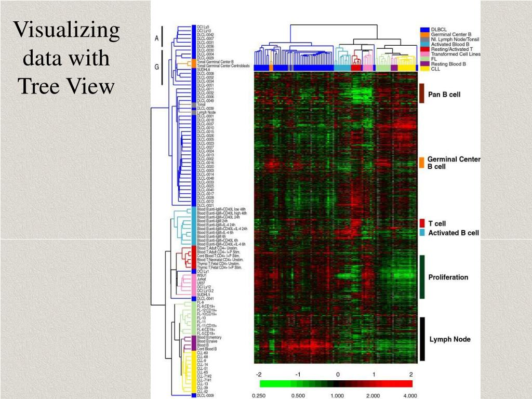Click the orange Germinal Center B legend swatch
Image resolution: width=532 pixels, height=399 pixels.
click(x=425, y=35)
